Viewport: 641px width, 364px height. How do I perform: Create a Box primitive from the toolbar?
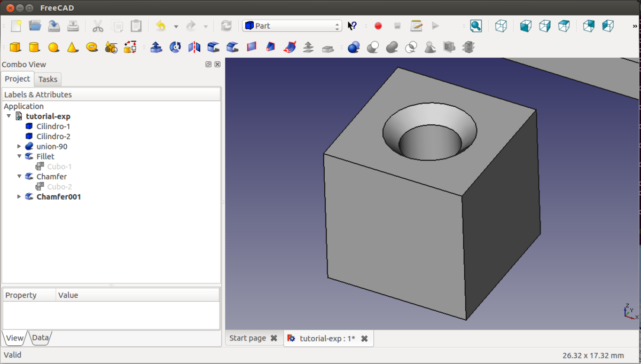[x=15, y=47]
